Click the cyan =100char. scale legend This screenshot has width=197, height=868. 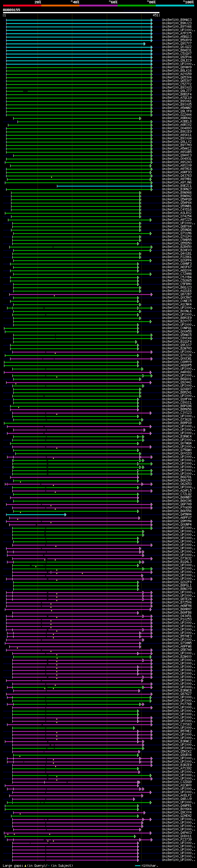tap(146, 866)
